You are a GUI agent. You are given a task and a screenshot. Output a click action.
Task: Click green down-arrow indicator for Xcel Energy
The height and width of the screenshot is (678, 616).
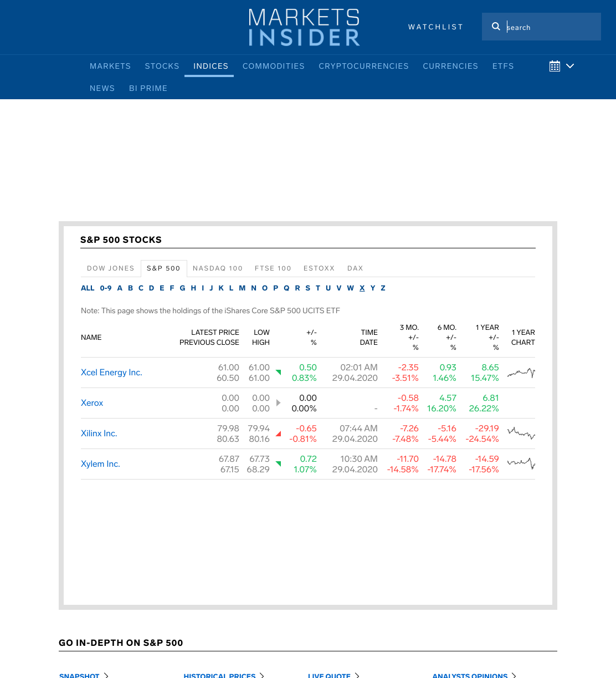[x=279, y=372]
